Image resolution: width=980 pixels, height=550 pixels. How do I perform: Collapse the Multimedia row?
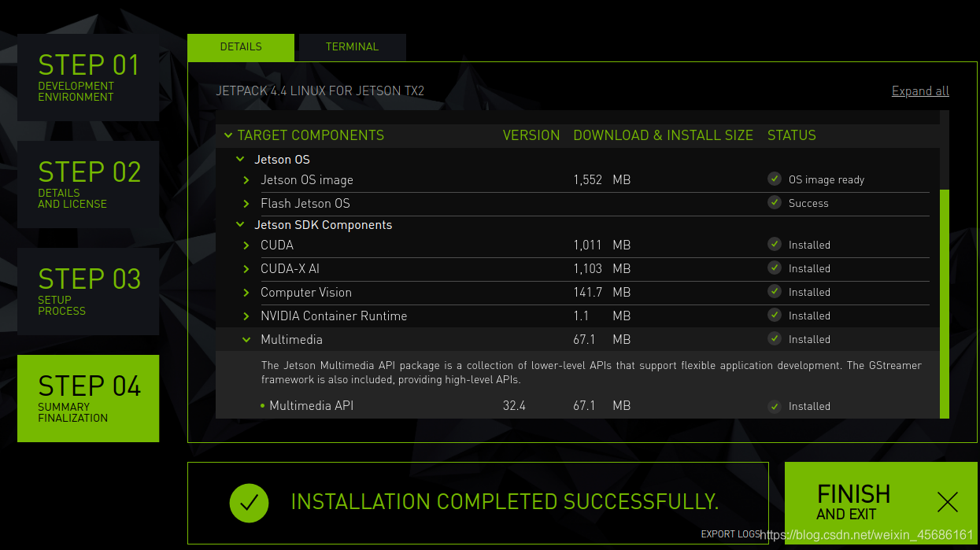tap(246, 340)
